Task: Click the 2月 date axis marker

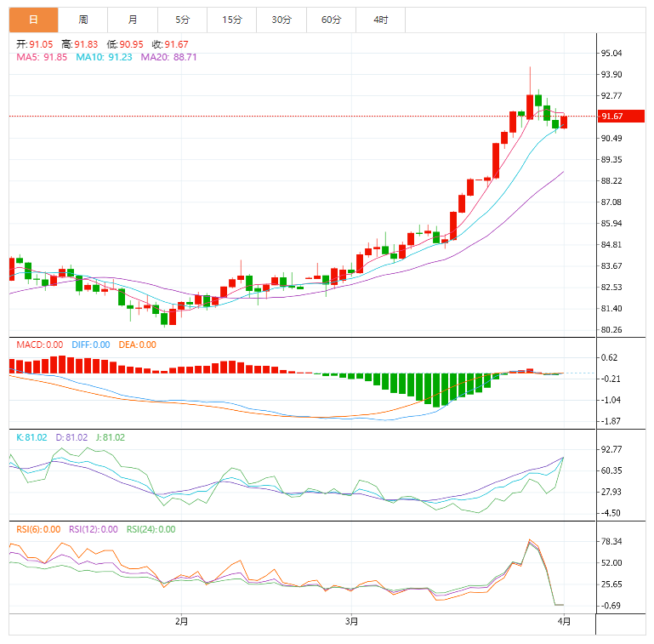Action: (181, 622)
